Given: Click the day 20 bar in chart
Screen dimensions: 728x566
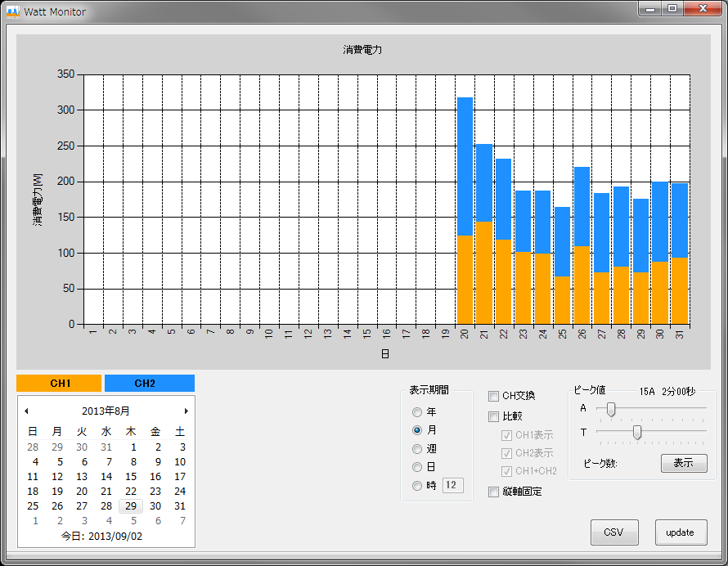Looking at the screenshot, I should (x=465, y=211).
